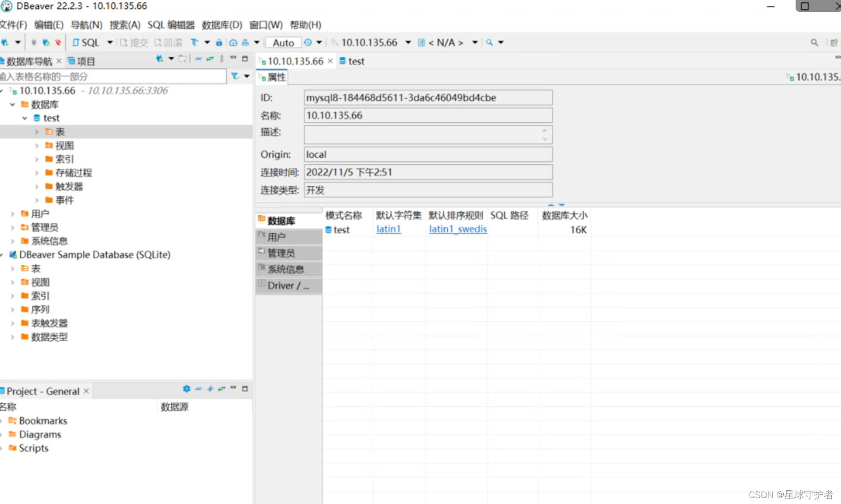Select the 管理员 side tab in editor
The image size is (841, 504).
(289, 253)
